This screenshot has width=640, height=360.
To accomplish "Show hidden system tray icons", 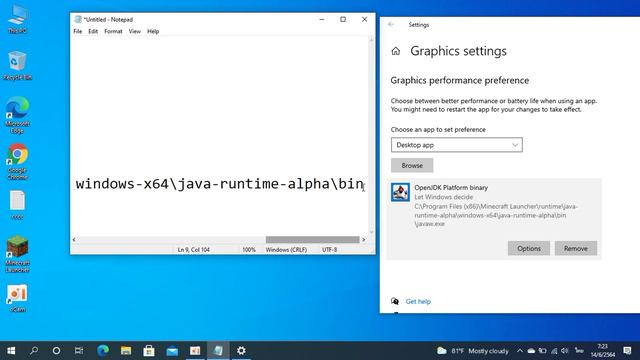I will [520, 351].
